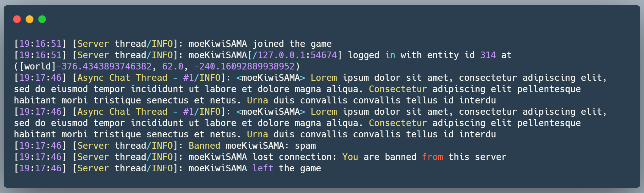Click the ban reason "spam"
The width and height of the screenshot is (644, 193).
coord(305,146)
